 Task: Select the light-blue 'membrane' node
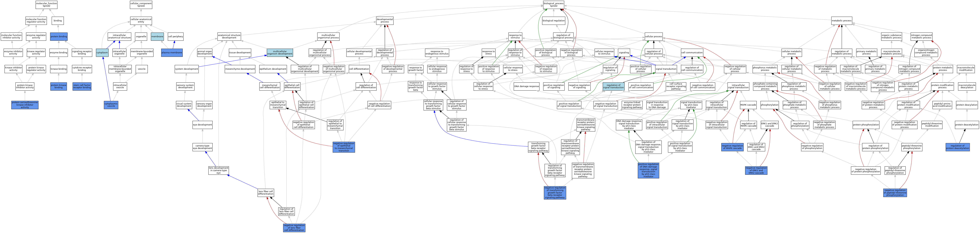[157, 37]
